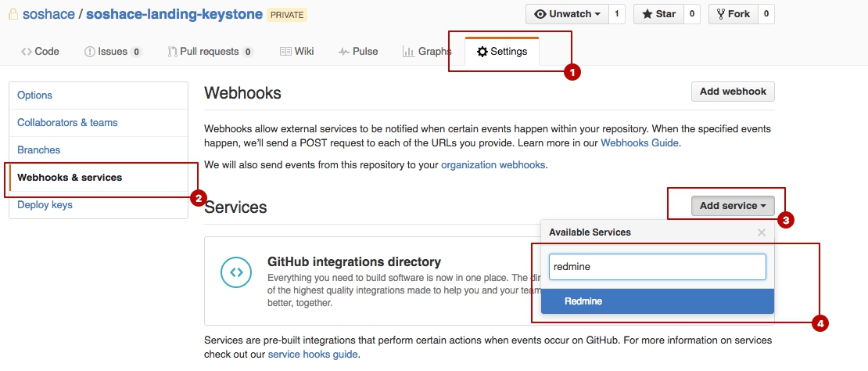Click the Wiki book icon
The width and height of the screenshot is (868, 371).
(x=285, y=52)
